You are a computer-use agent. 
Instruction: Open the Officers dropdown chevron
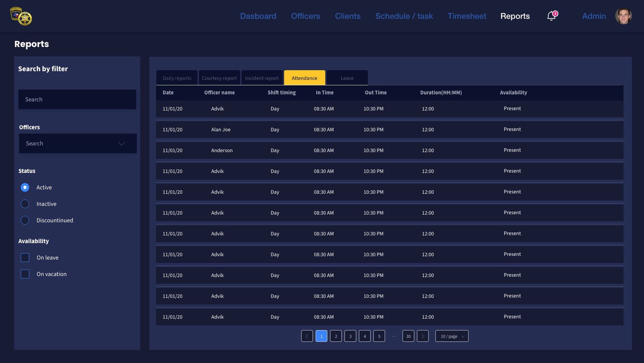(122, 143)
